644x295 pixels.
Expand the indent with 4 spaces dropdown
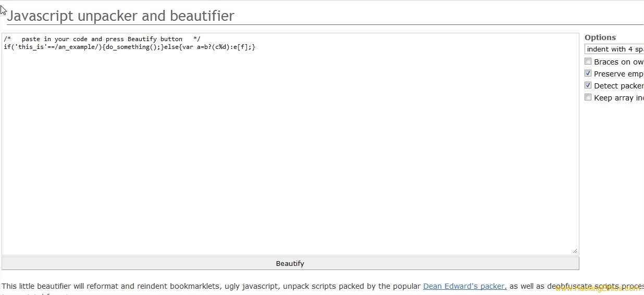pos(614,49)
